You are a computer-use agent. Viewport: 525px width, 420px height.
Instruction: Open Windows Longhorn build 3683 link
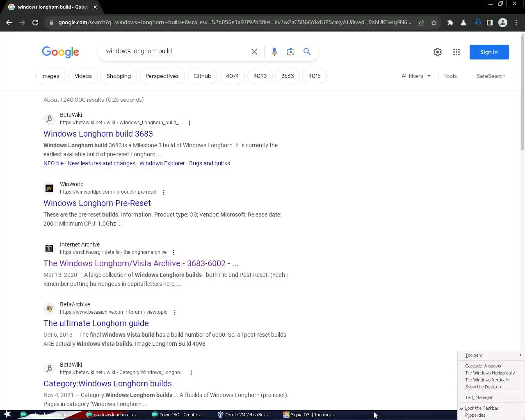pos(98,134)
